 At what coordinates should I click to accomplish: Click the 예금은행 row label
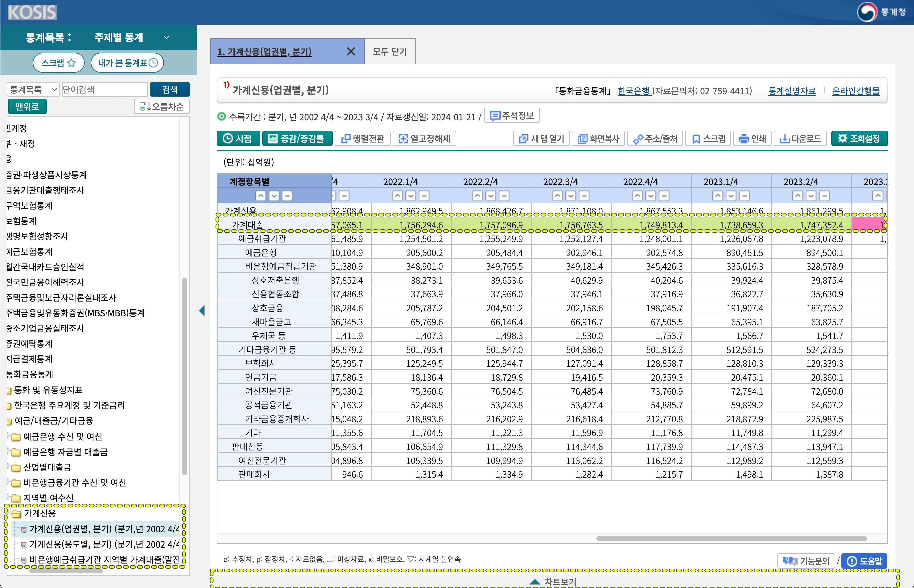[x=274, y=252]
